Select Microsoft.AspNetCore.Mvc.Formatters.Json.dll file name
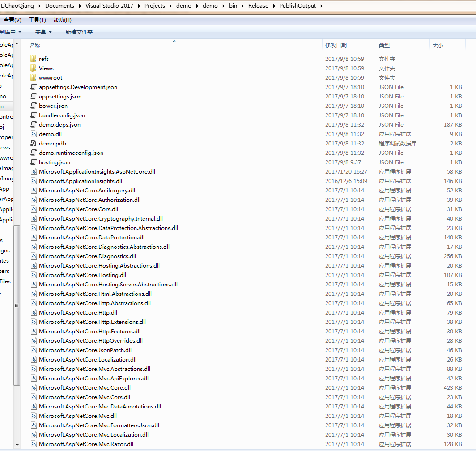The image size is (476, 451). (x=99, y=425)
